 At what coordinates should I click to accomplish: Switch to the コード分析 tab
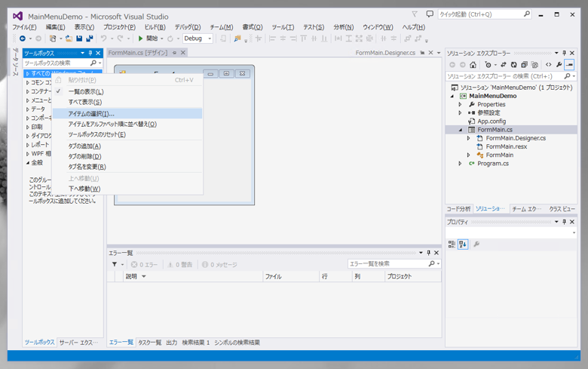[458, 209]
